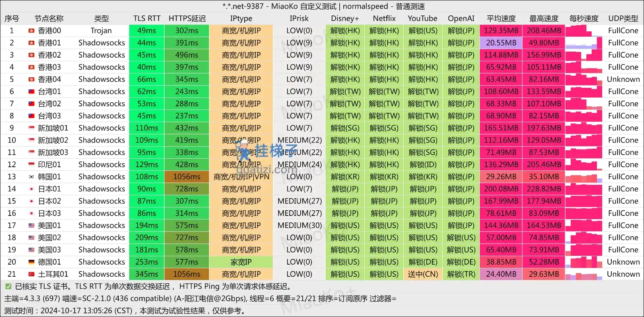The height and width of the screenshot is (317, 644).
Task: Click the MiaoKo 自定义测试 title text
Action: click(x=304, y=6)
